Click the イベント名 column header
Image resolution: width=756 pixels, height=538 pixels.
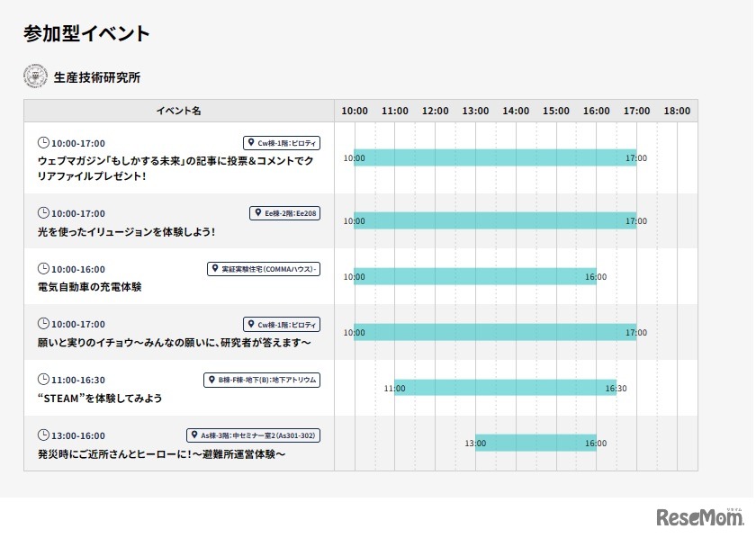click(x=178, y=111)
